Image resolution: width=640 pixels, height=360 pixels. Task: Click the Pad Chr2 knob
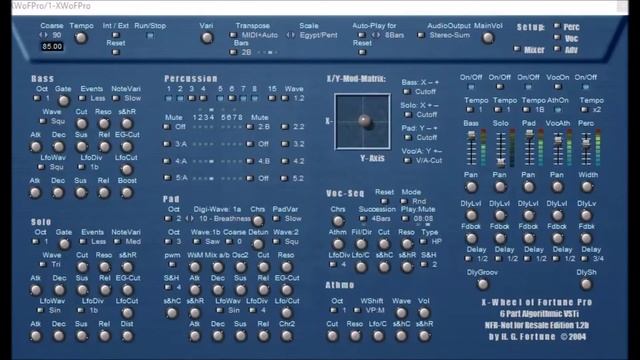pos(287,336)
